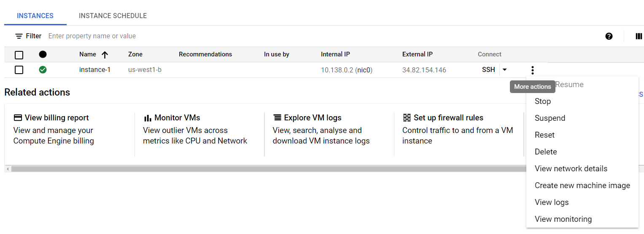The width and height of the screenshot is (644, 234).
Task: Click the Related actions heading
Action: [x=37, y=92]
